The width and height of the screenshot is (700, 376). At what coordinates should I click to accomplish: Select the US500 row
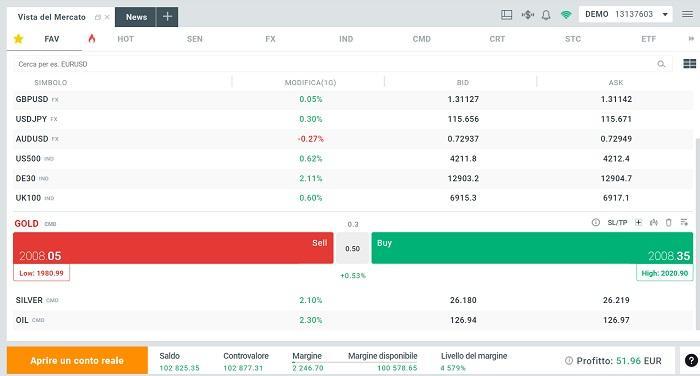[353, 159]
